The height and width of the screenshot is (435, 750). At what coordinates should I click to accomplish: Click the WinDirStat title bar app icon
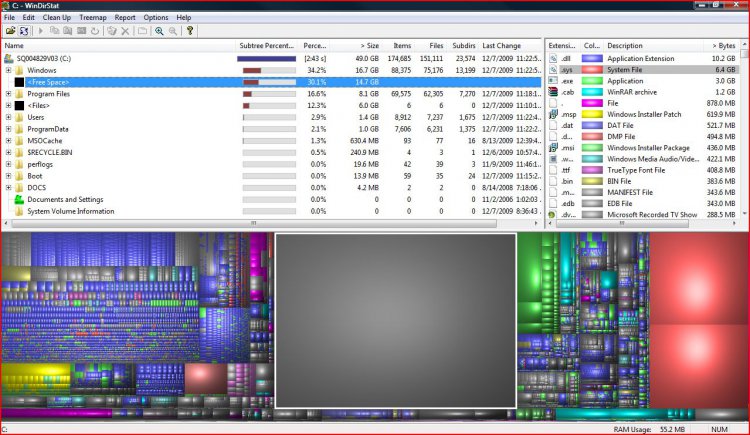click(x=6, y=5)
